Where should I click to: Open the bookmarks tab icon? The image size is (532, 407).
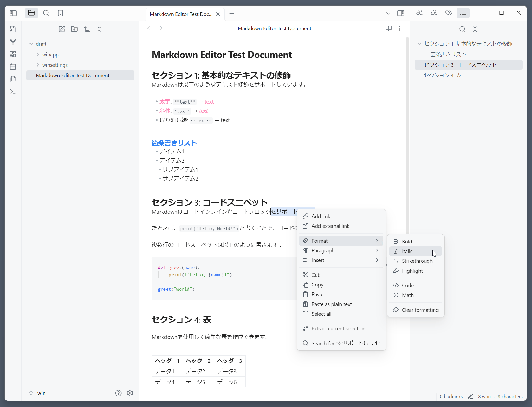[60, 13]
